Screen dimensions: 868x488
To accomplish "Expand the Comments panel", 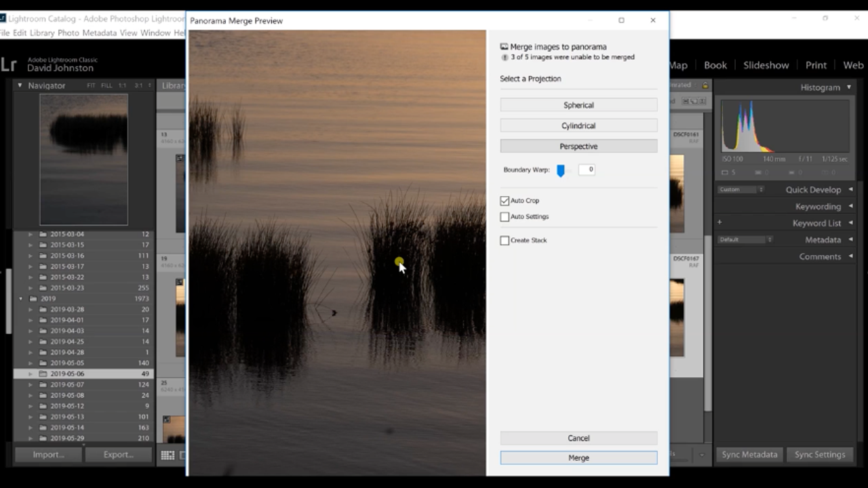I will point(850,256).
